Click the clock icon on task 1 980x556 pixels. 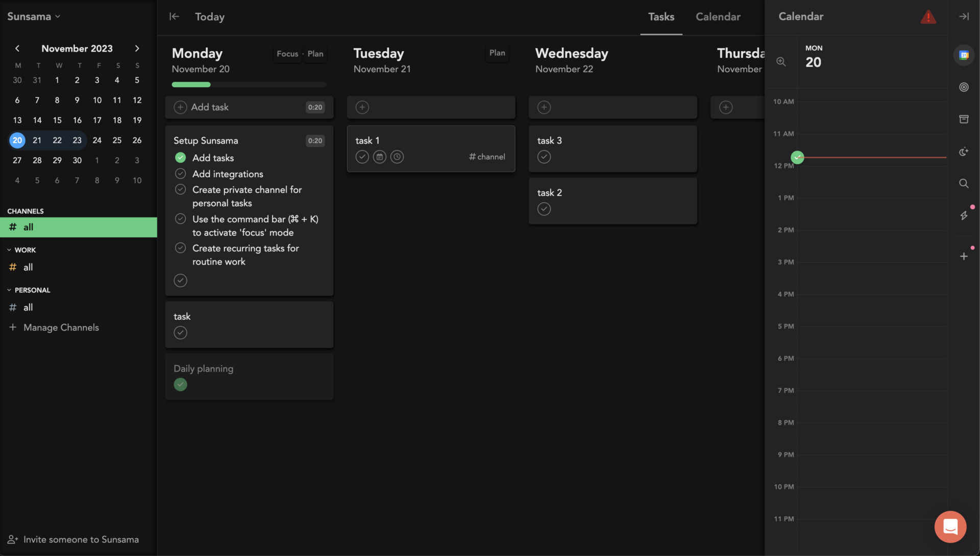point(397,157)
